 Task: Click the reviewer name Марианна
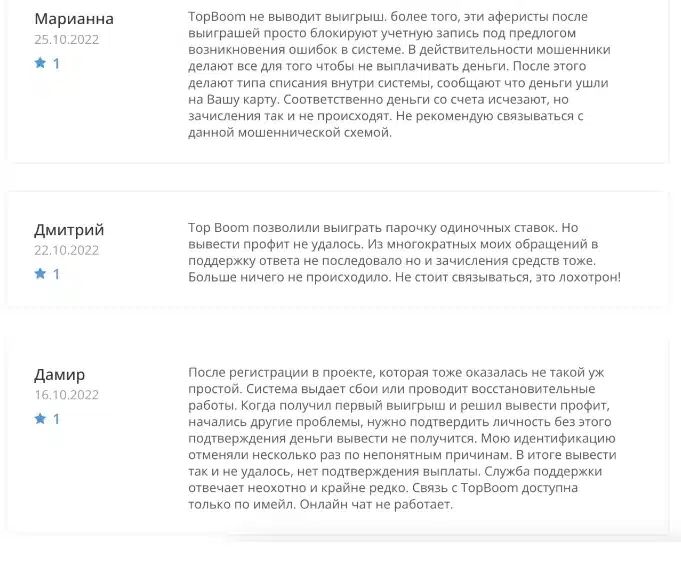point(74,19)
